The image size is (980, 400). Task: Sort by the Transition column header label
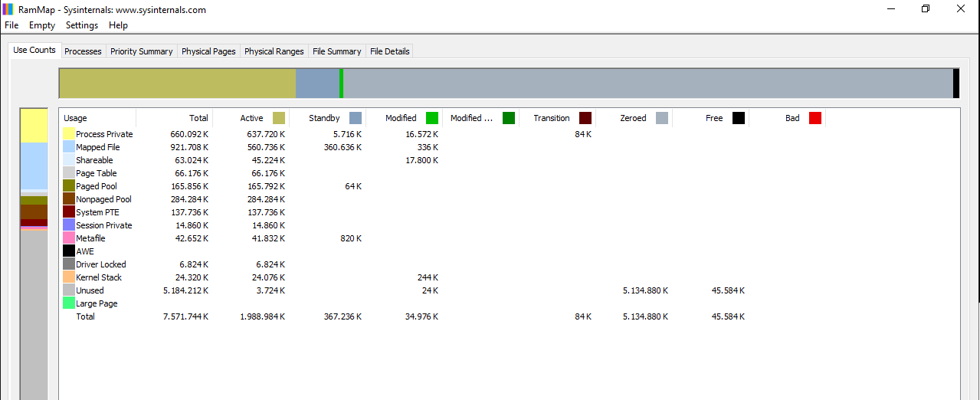[x=552, y=118]
